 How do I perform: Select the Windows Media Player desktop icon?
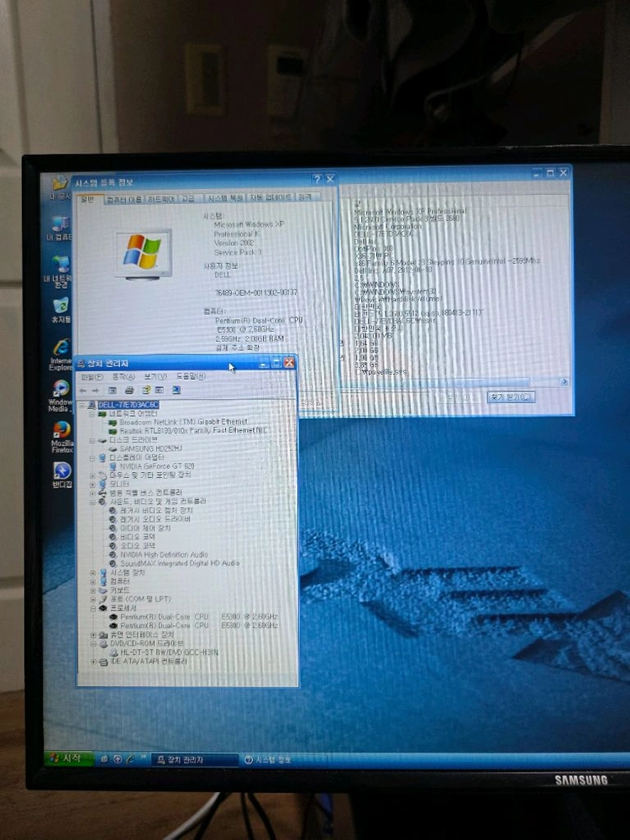(60, 396)
